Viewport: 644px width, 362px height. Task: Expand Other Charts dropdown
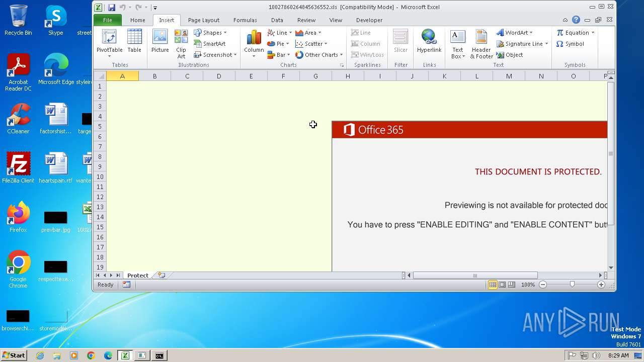click(319, 55)
